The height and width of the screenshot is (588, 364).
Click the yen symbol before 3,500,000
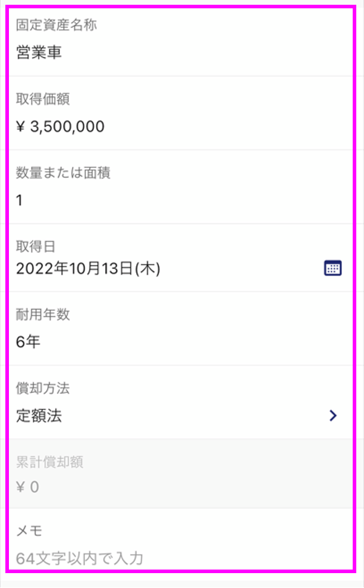[21, 127]
